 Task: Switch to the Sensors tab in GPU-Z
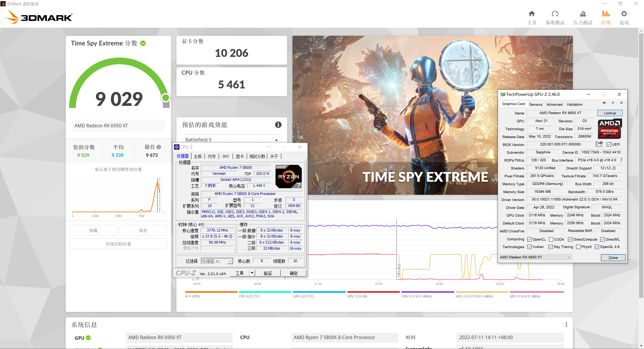pos(535,104)
